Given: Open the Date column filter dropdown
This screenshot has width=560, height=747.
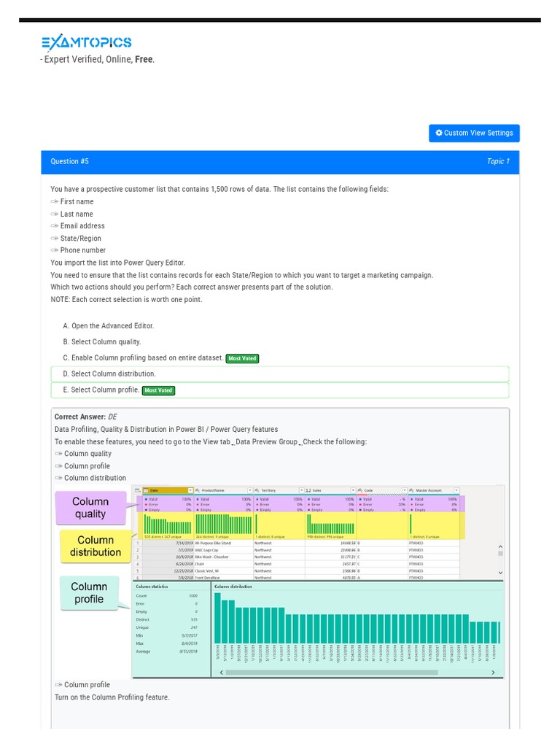Looking at the screenshot, I should tap(190, 490).
